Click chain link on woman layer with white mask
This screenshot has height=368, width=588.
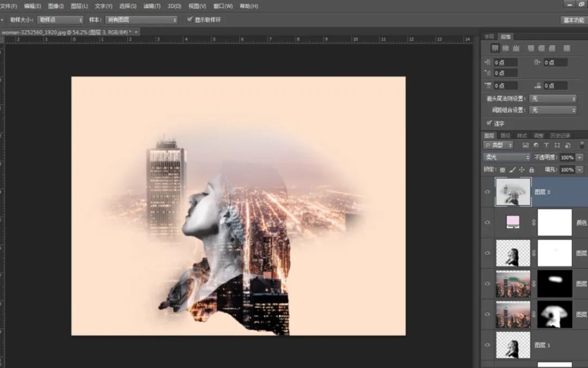(x=534, y=253)
